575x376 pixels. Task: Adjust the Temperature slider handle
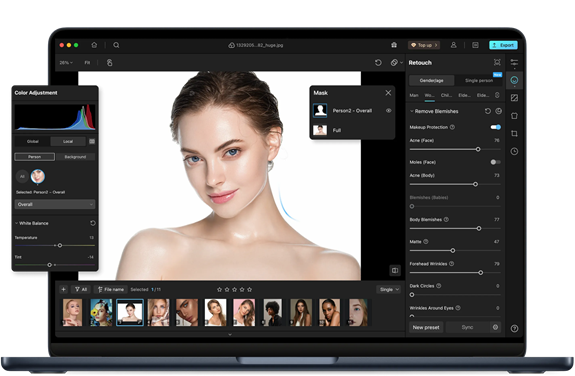60,245
